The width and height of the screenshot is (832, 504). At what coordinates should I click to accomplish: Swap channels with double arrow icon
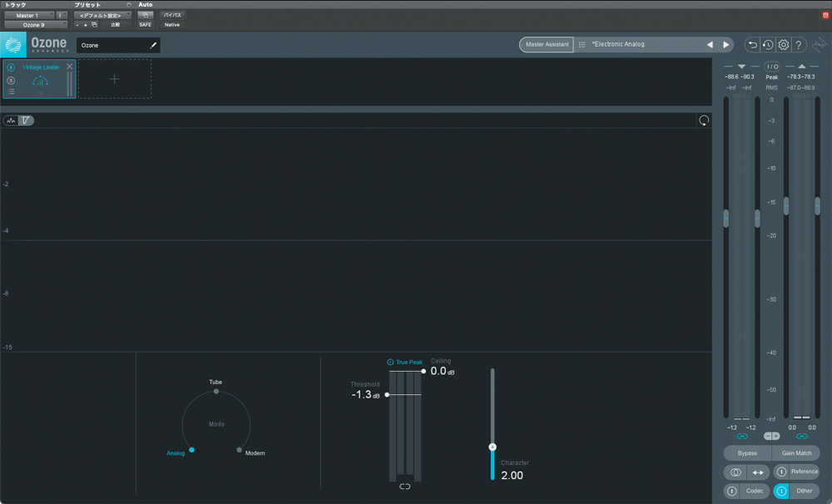pos(758,472)
